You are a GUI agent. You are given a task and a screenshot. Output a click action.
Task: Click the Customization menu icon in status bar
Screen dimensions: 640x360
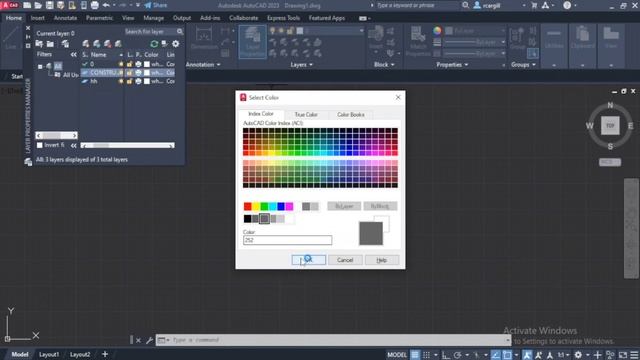[634, 355]
